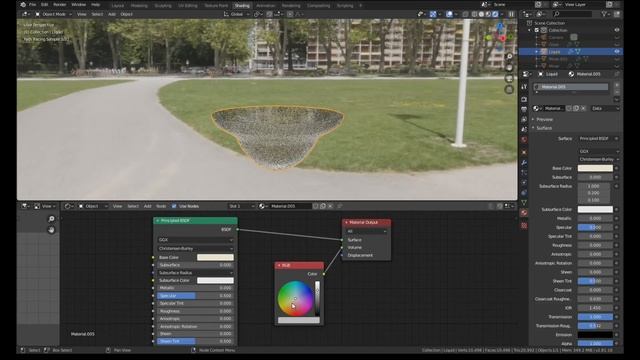The width and height of the screenshot is (640, 360).
Task: Open the Object Mode dropdown
Action: point(53,14)
